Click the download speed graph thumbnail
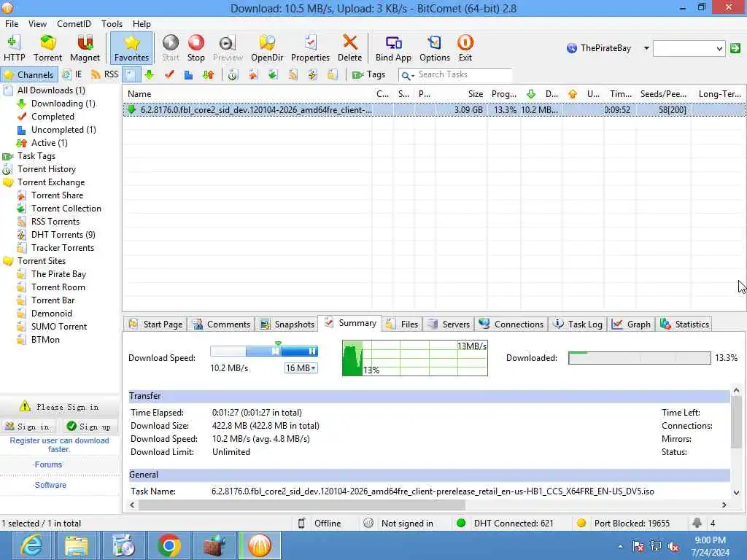Viewport: 747px width, 560px height. (415, 358)
